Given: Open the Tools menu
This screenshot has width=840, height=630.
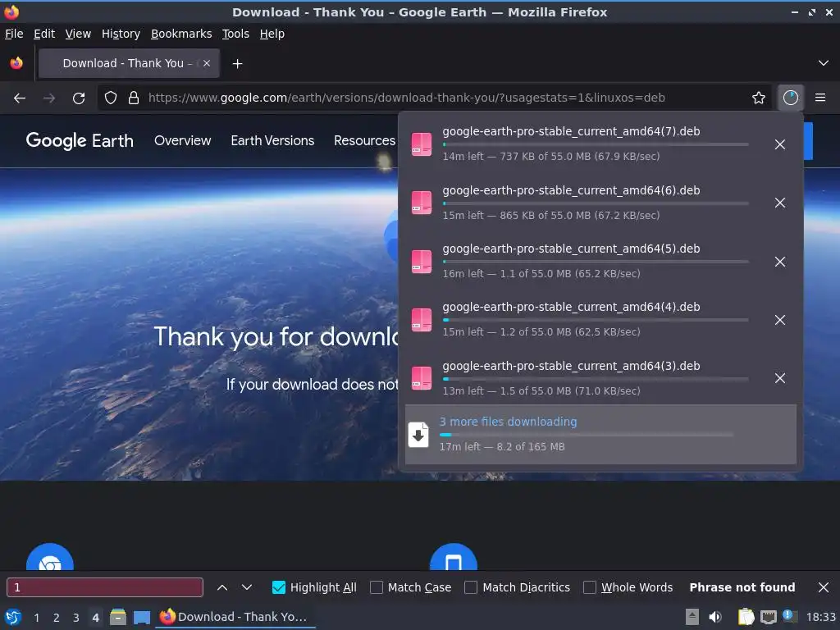Looking at the screenshot, I should [x=235, y=34].
